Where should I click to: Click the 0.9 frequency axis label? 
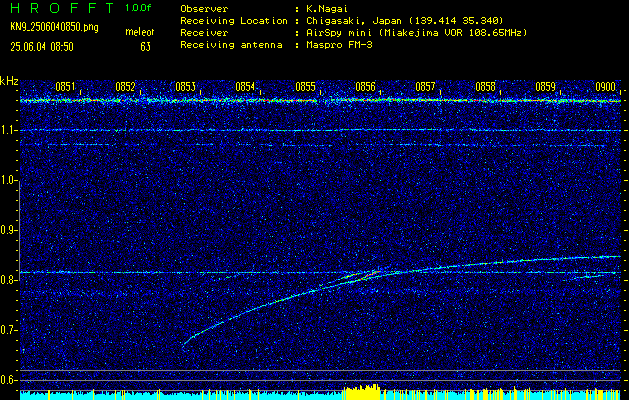[x=9, y=230]
